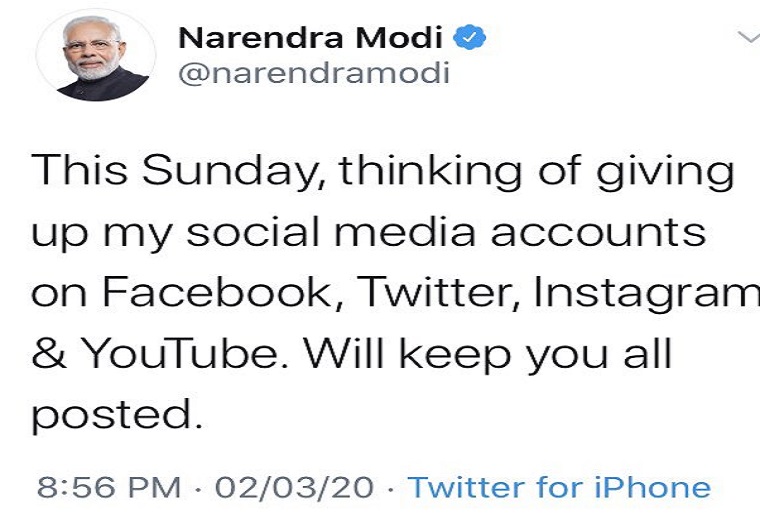Viewport: 760px width, 520px height.
Task: Click the word "YouTube." in the tweet
Action: click(x=186, y=353)
